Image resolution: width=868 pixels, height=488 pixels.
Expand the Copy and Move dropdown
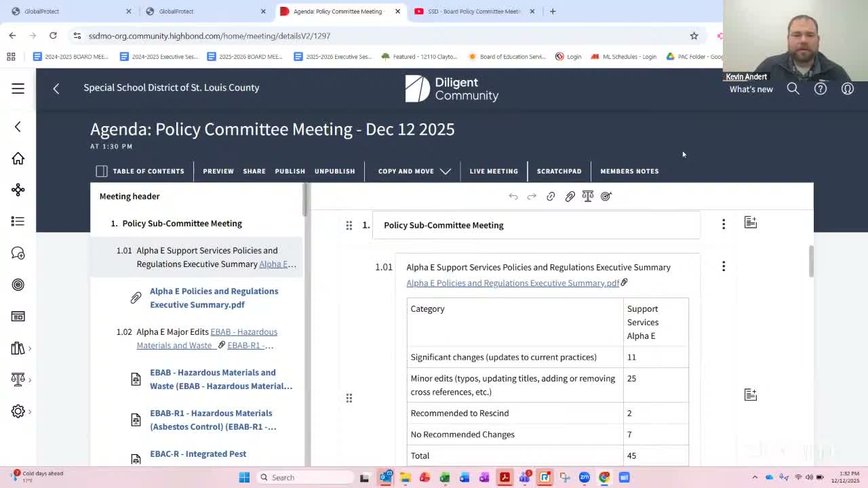446,171
